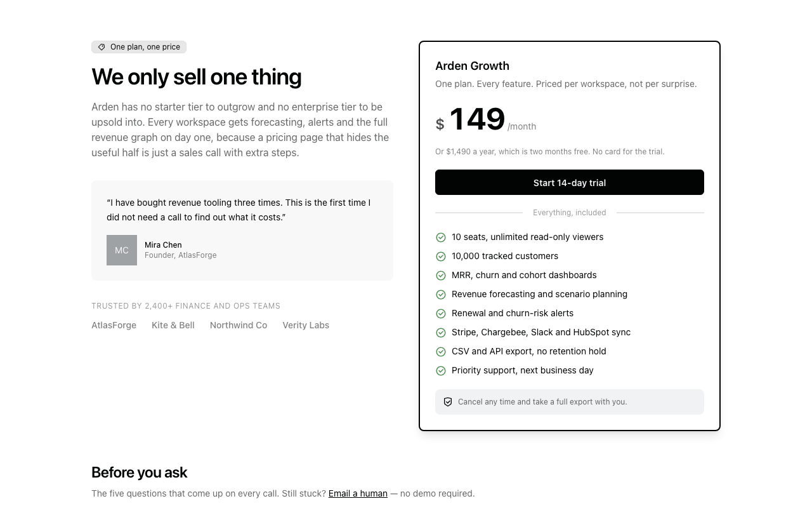Click check icon beside CSV and API export
The height and width of the screenshot is (508, 812).
click(x=441, y=352)
